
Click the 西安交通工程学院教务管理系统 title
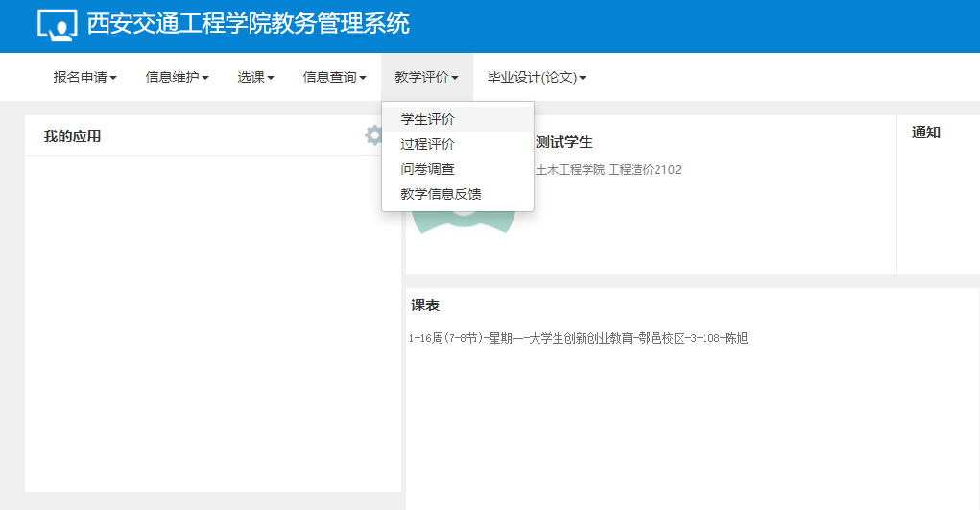point(248,24)
